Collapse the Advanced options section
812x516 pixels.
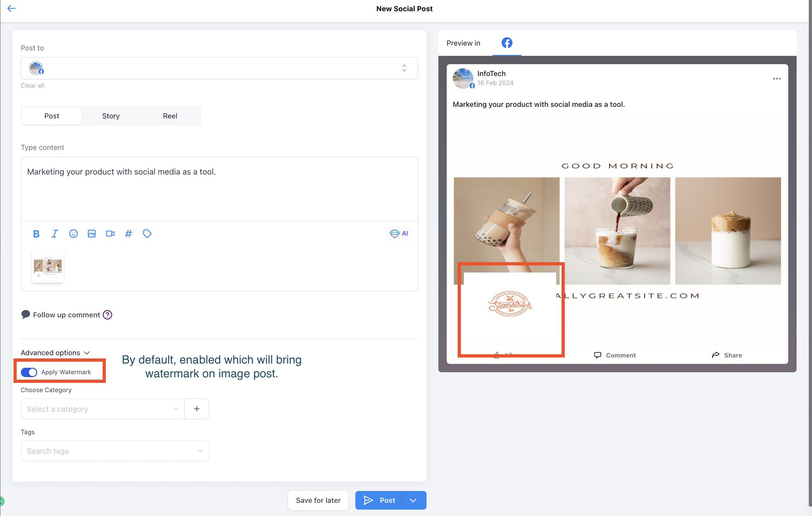pyautogui.click(x=55, y=353)
